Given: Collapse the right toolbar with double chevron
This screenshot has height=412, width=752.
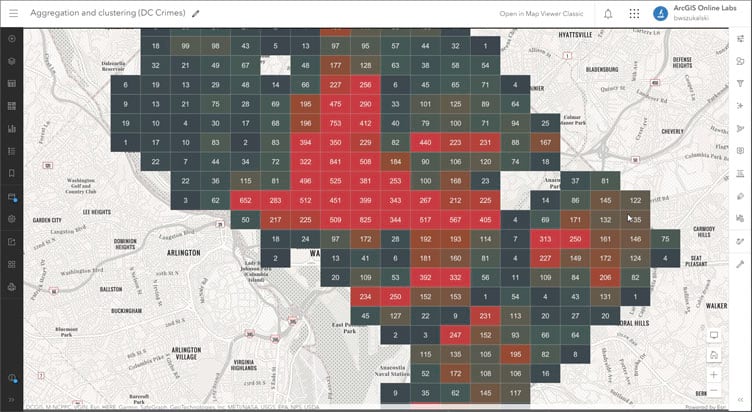Looking at the screenshot, I should [x=740, y=400].
